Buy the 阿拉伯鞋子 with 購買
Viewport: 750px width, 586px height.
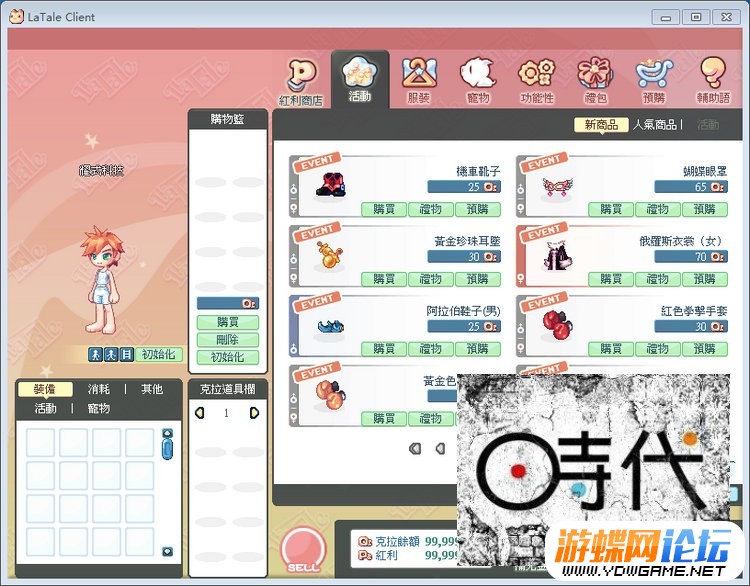pyautogui.click(x=384, y=349)
